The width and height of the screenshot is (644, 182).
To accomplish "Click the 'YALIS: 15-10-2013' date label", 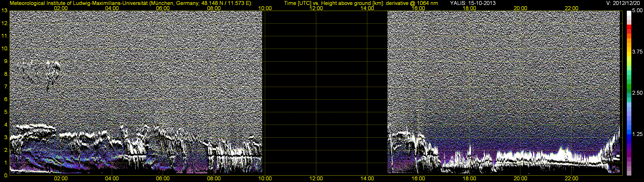I will tap(472, 3).
